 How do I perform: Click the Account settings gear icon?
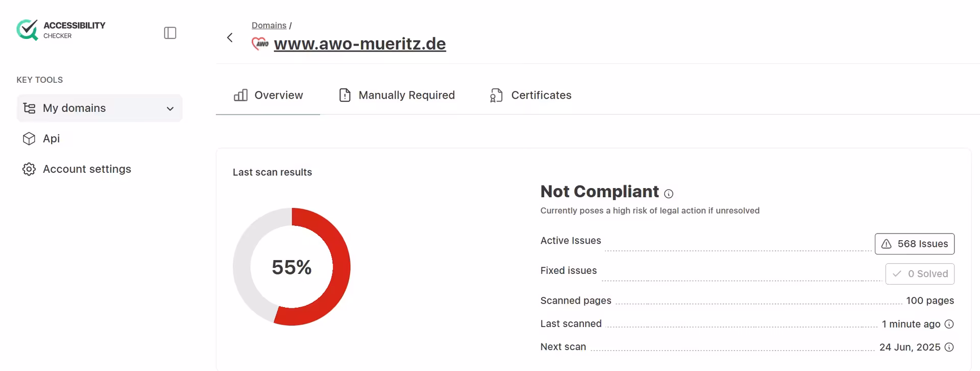(29, 169)
